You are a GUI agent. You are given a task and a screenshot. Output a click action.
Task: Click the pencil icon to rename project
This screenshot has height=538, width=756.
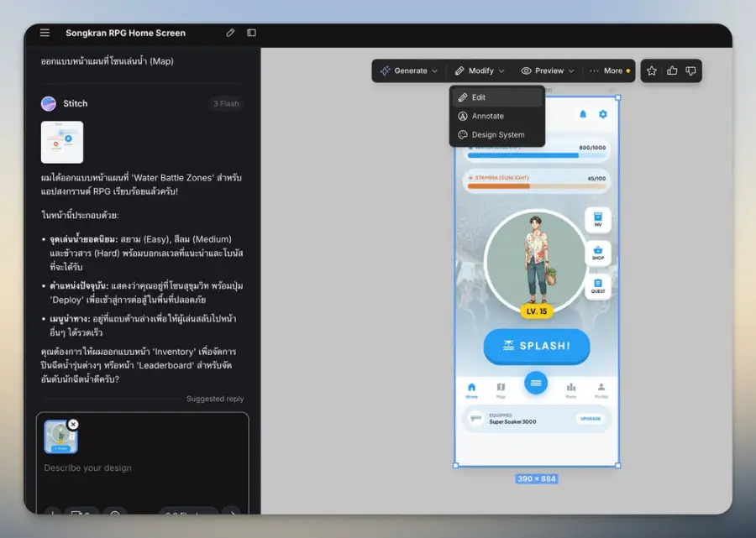point(230,33)
